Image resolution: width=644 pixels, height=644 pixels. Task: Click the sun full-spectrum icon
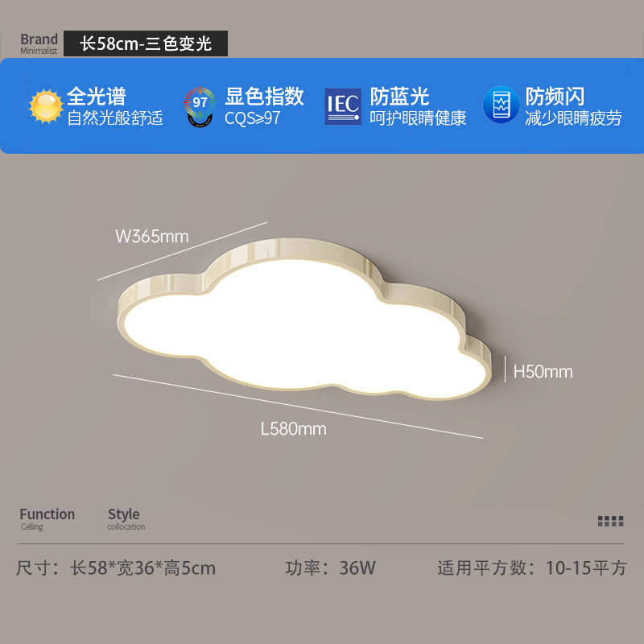tap(46, 106)
